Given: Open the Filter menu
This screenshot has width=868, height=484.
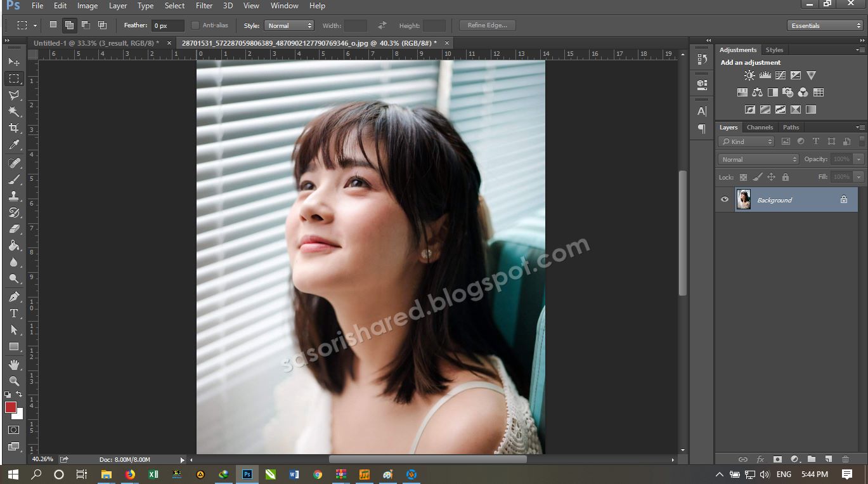Looking at the screenshot, I should click(x=204, y=6).
